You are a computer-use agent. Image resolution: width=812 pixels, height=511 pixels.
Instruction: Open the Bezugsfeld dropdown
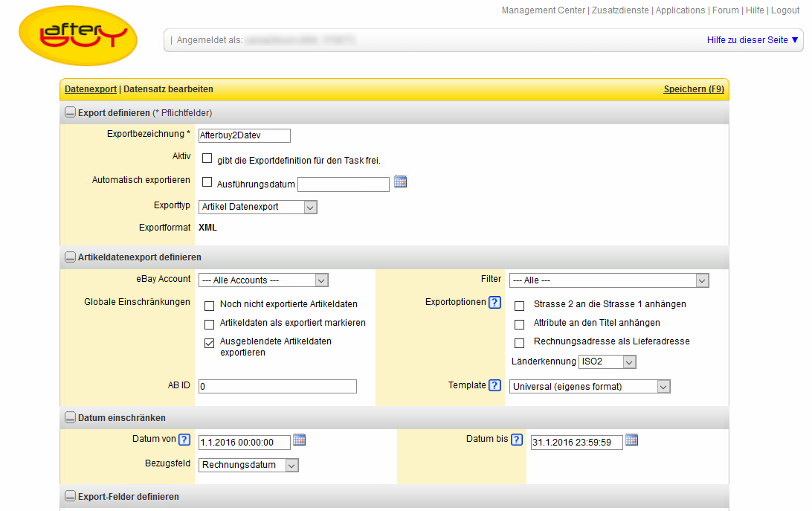[248, 465]
